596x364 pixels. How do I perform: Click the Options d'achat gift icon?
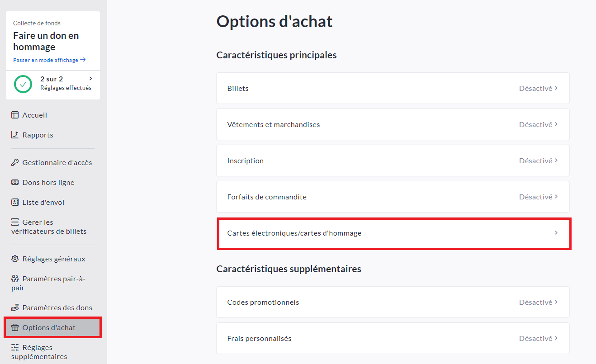coord(15,328)
